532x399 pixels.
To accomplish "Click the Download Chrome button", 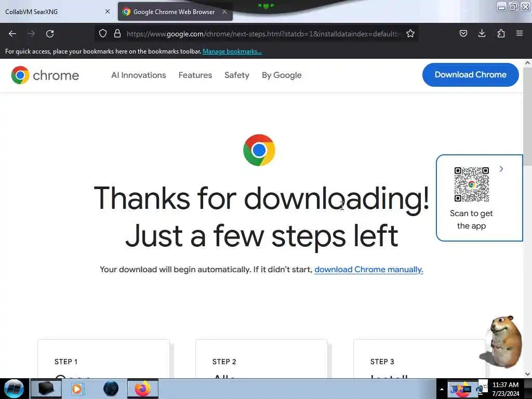I will pyautogui.click(x=470, y=75).
